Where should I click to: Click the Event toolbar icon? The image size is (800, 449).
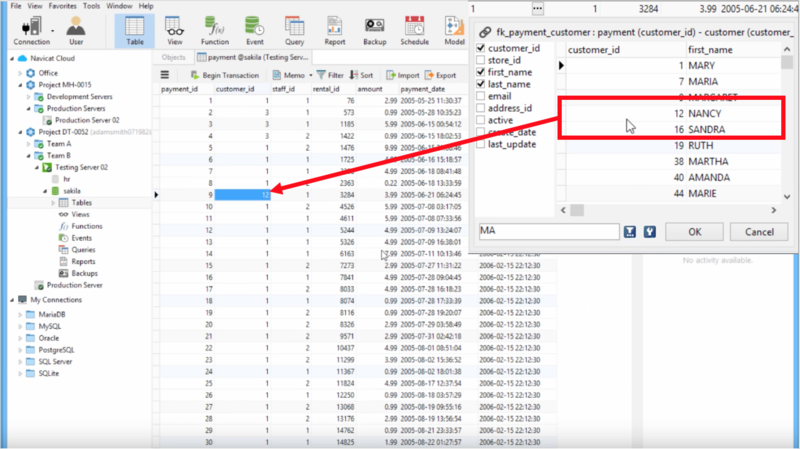tap(255, 31)
